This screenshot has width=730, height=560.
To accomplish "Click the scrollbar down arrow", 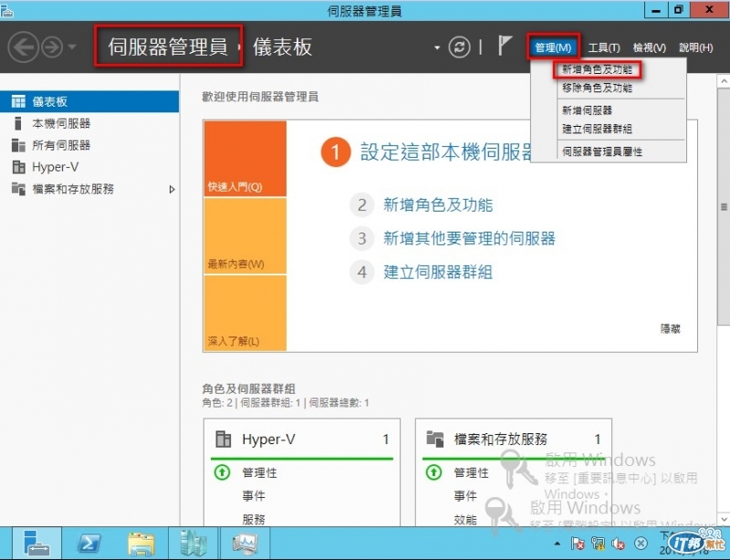I will 724,519.
